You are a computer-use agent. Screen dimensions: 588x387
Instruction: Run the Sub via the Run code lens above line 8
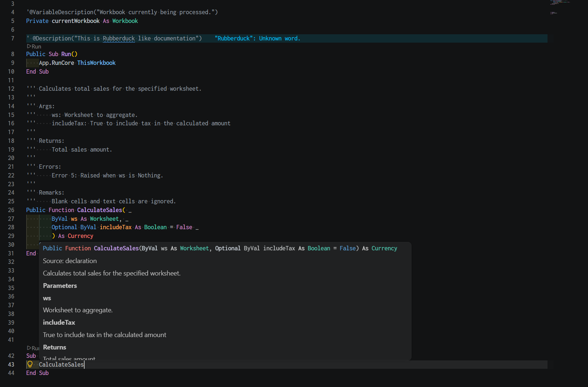pos(34,47)
